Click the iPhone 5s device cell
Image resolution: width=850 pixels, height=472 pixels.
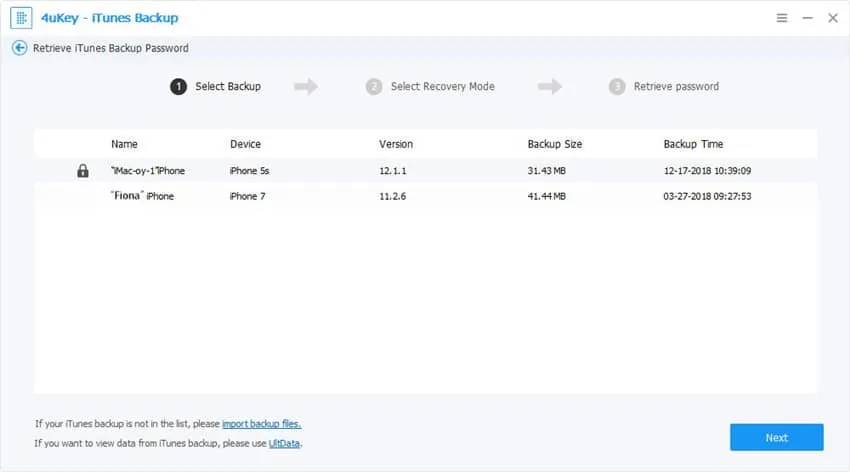[249, 171]
